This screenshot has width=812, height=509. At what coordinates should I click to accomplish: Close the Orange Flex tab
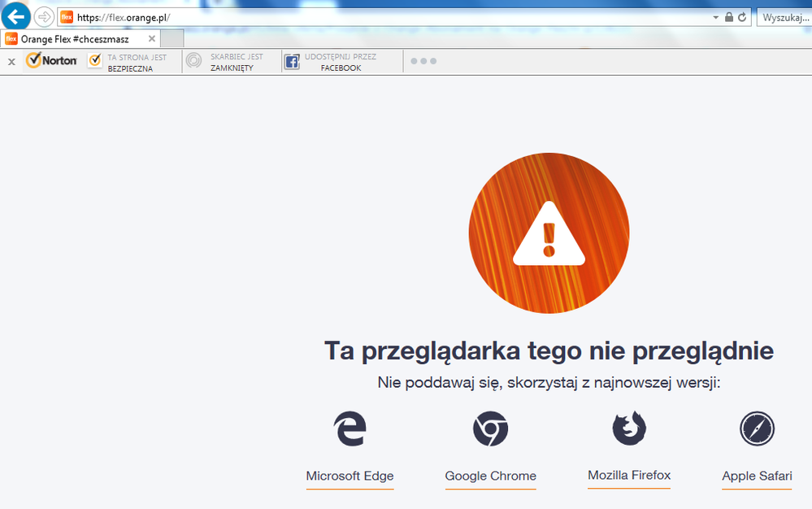pyautogui.click(x=152, y=38)
